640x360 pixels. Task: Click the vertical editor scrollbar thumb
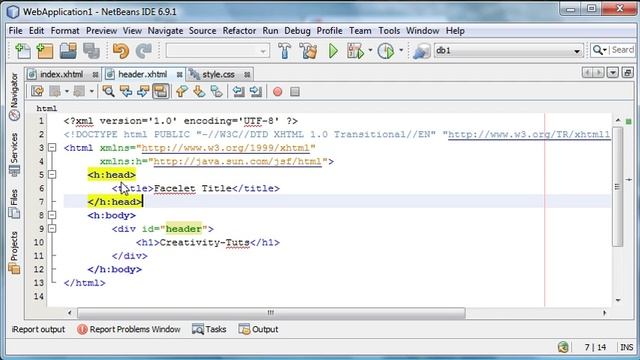618,187
